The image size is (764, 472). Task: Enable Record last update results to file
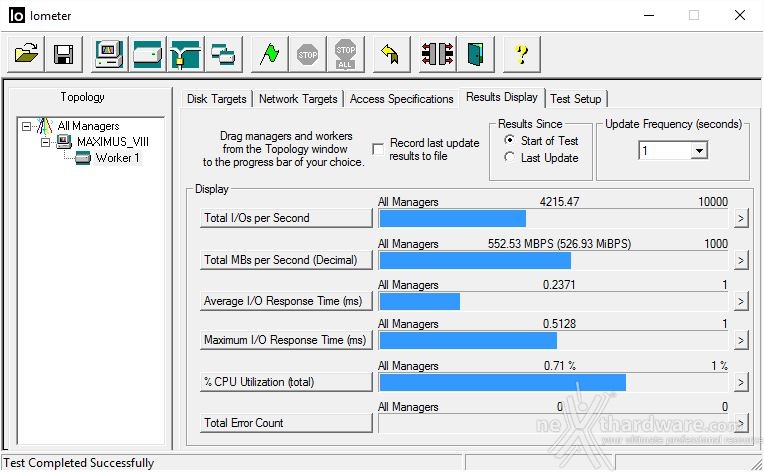tap(378, 149)
